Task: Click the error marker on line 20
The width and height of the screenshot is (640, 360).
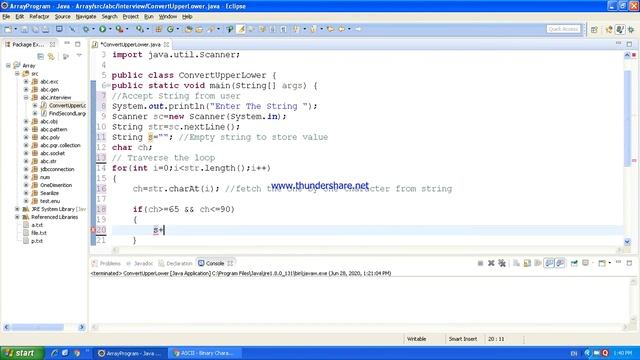Action: [93, 230]
